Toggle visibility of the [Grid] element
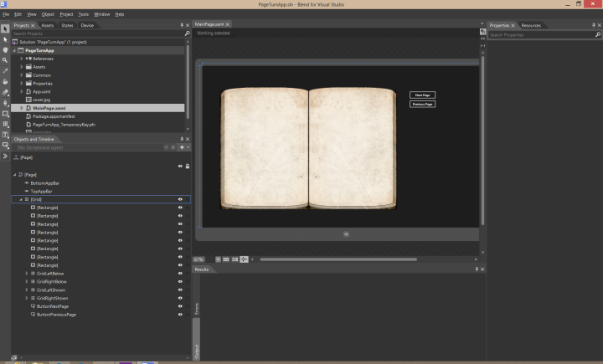 180,199
